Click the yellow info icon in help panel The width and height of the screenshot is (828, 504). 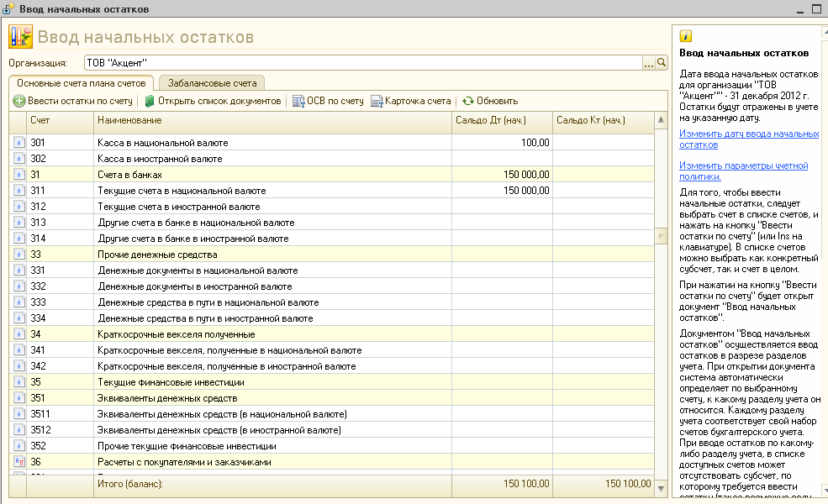click(685, 36)
